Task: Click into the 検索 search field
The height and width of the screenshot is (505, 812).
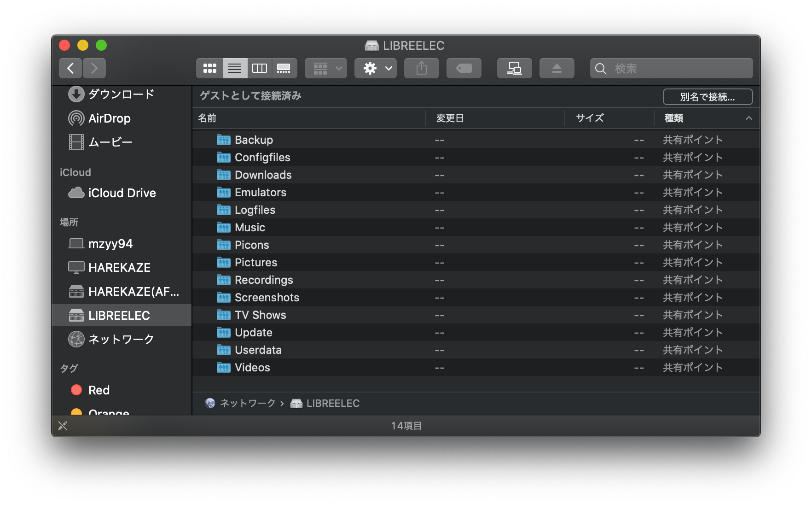Action: (x=672, y=68)
